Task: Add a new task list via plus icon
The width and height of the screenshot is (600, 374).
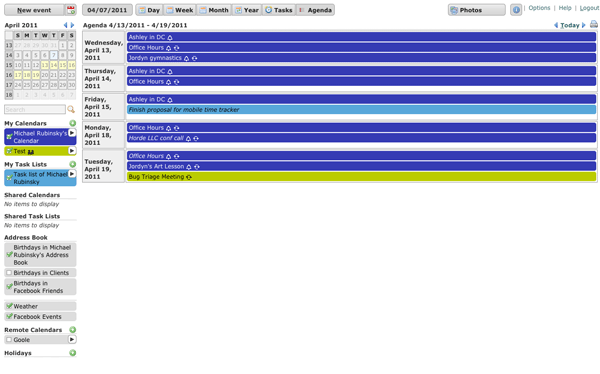Action: (x=72, y=164)
